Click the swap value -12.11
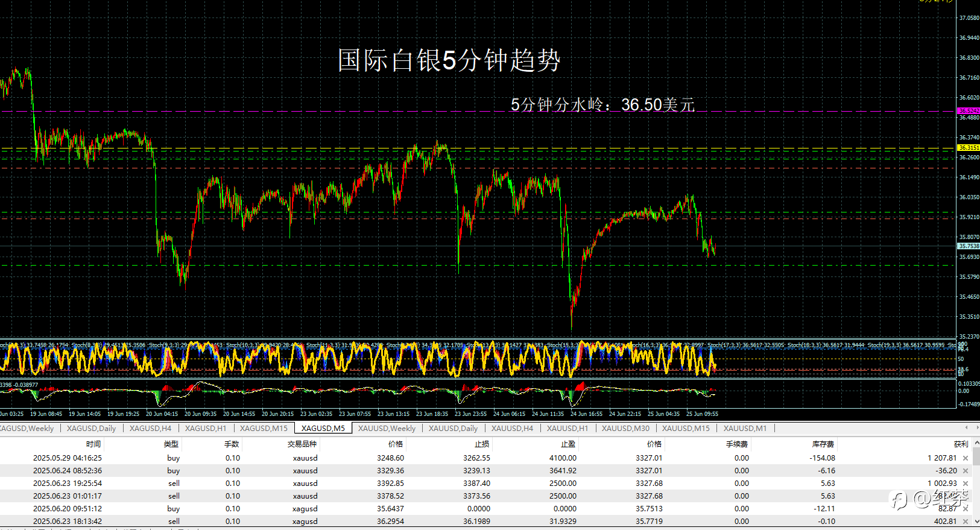Image resolution: width=980 pixels, height=530 pixels. tap(824, 509)
